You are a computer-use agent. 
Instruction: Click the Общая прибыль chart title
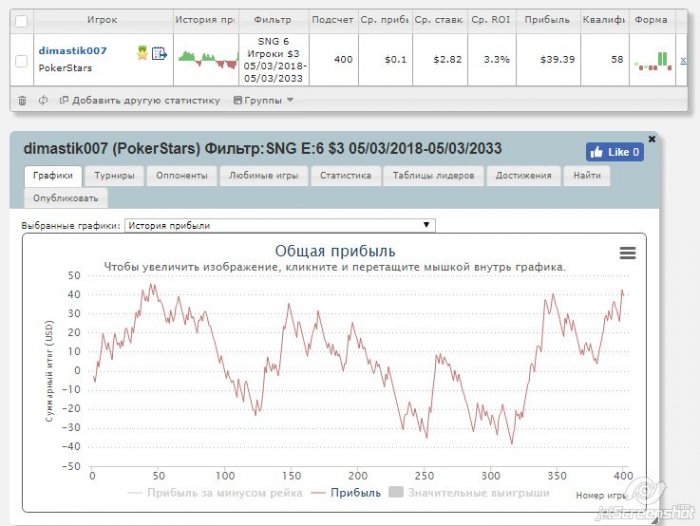pyautogui.click(x=335, y=251)
